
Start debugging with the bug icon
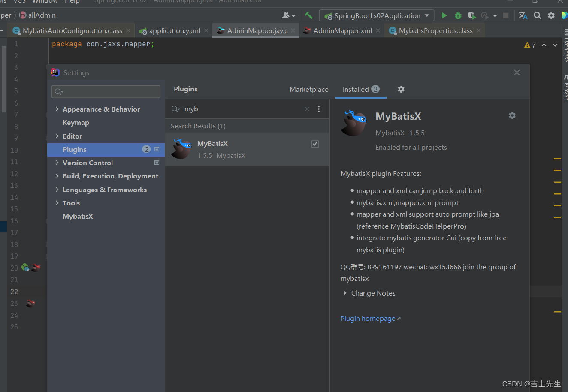[458, 15]
